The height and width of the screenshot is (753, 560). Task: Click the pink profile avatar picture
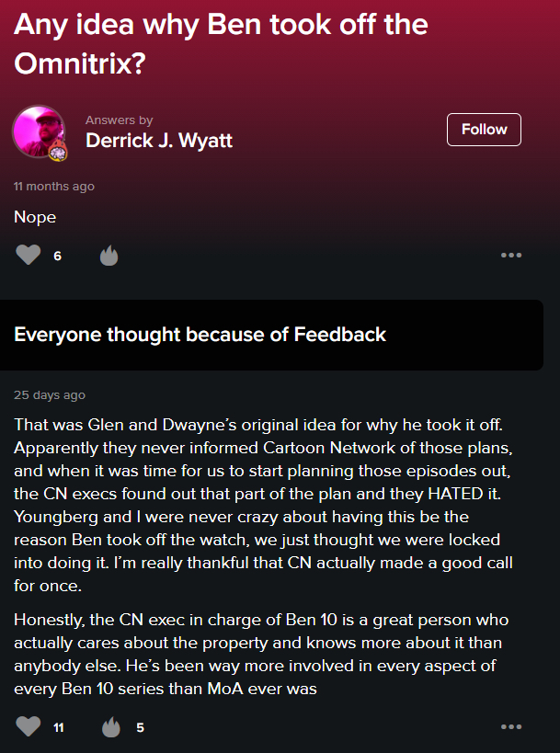pos(38,131)
